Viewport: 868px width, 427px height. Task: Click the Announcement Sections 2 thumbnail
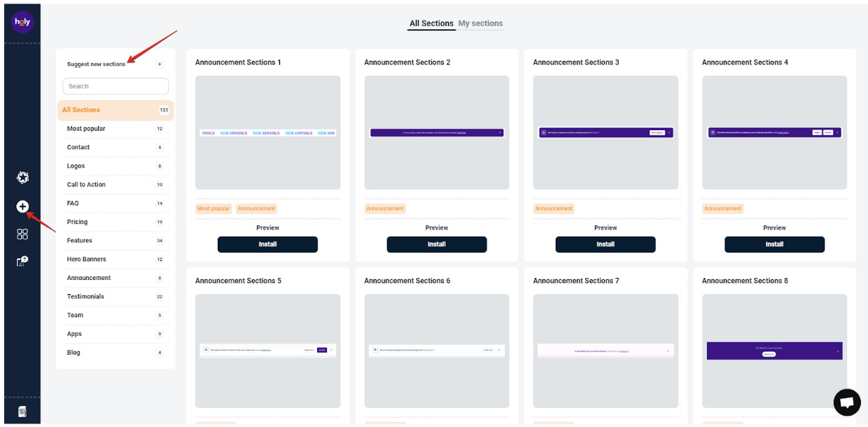tap(437, 132)
